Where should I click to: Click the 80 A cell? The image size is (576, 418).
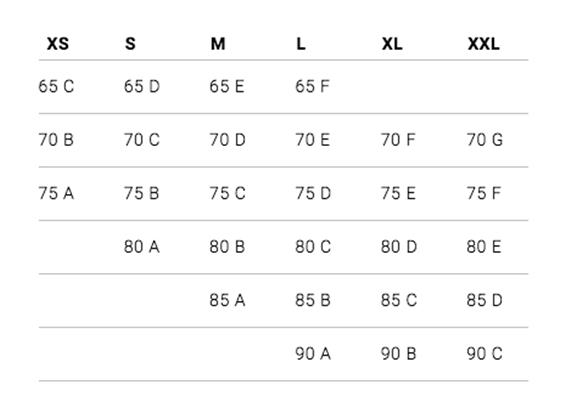click(x=142, y=247)
